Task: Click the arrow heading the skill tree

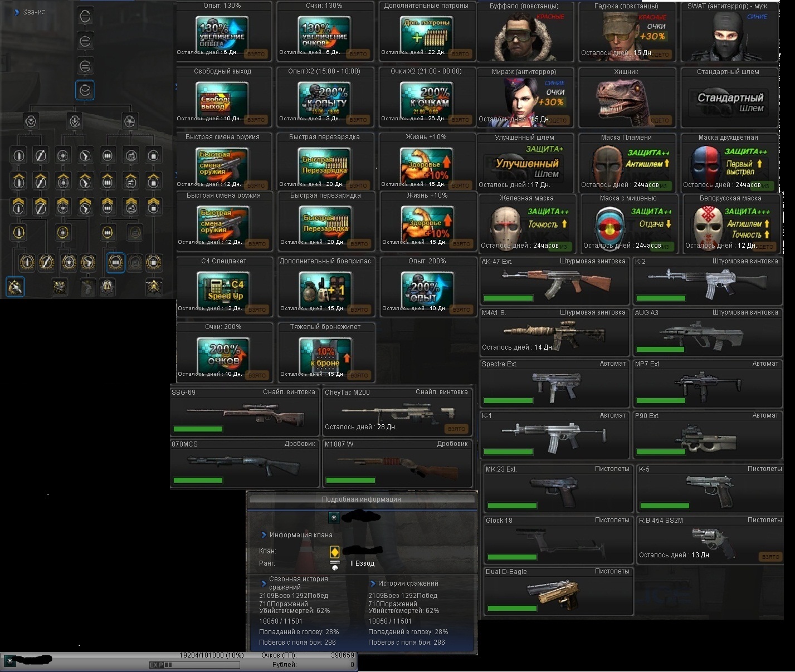Action: (x=17, y=12)
